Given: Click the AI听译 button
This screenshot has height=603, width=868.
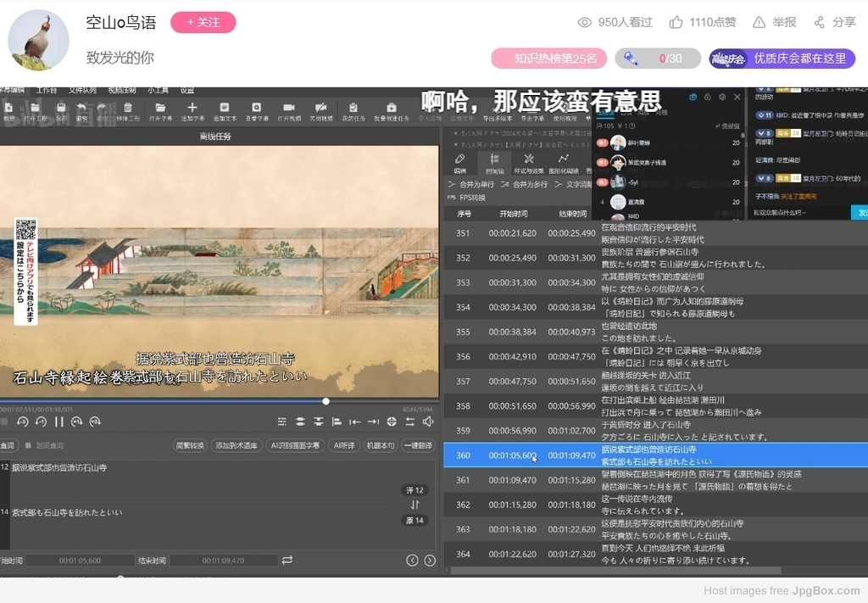Looking at the screenshot, I should [344, 445].
